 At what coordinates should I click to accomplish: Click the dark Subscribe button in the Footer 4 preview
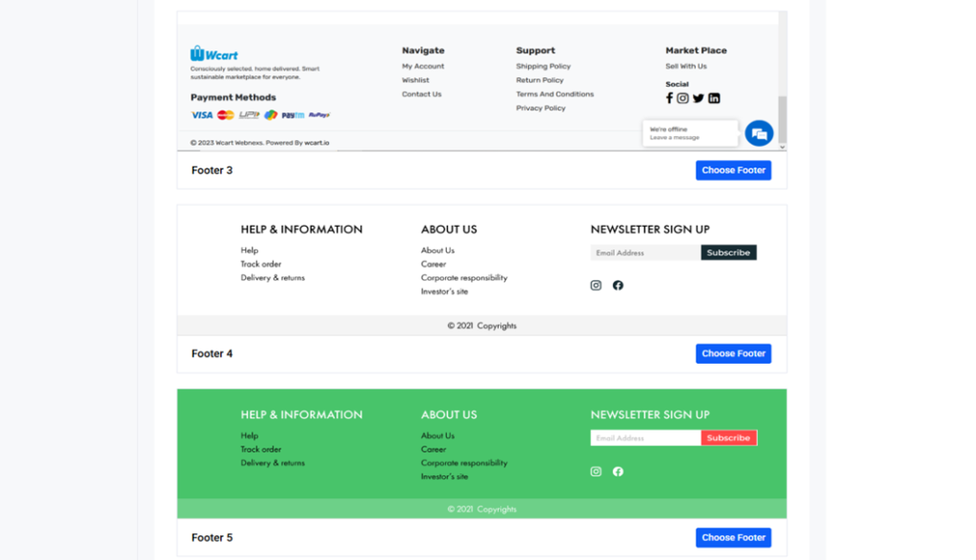pos(728,252)
